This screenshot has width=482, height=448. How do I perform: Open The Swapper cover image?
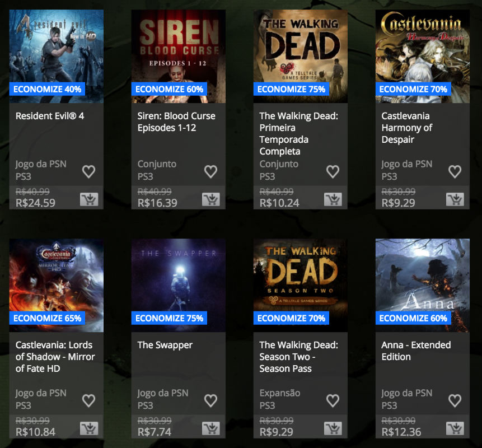pos(178,286)
